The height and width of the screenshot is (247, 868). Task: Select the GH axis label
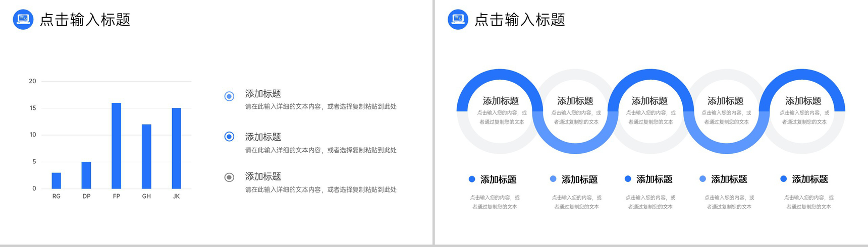146,196
